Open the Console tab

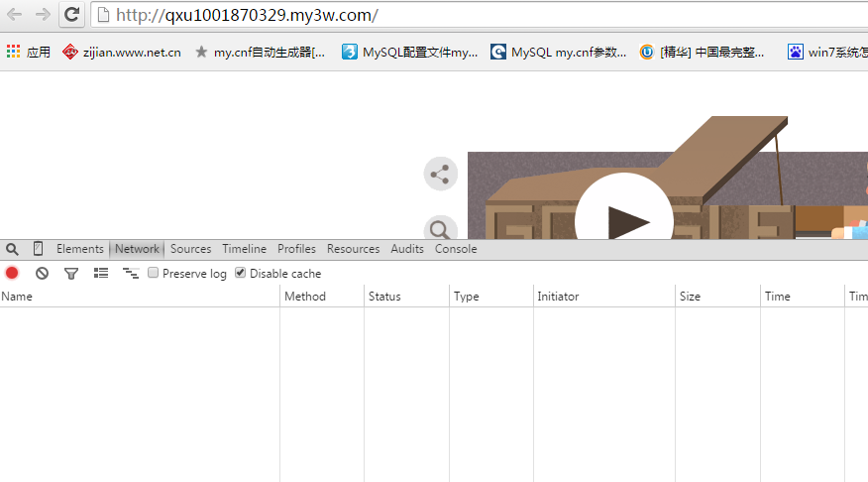pos(456,249)
